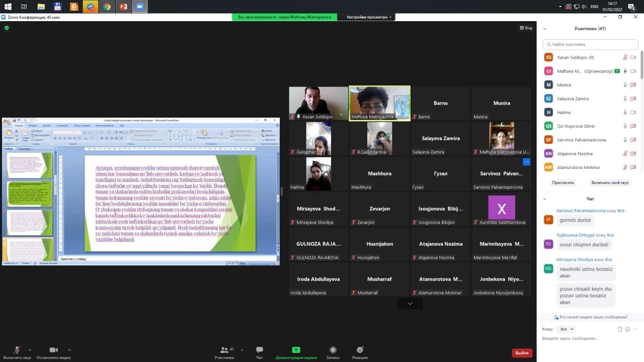Open the Участники panel button
The image size is (644, 362).
pyautogui.click(x=224, y=352)
